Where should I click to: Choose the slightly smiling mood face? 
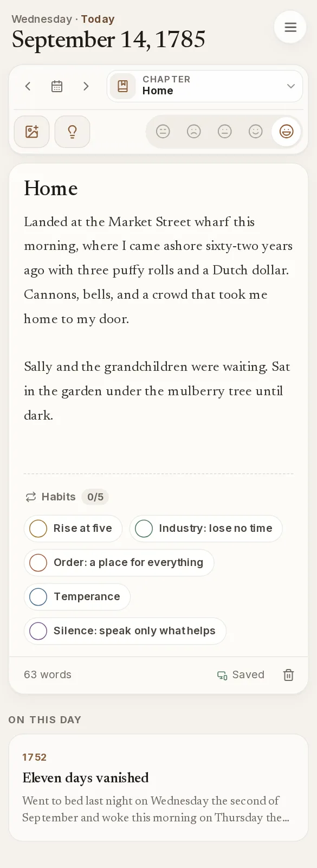[x=256, y=131]
